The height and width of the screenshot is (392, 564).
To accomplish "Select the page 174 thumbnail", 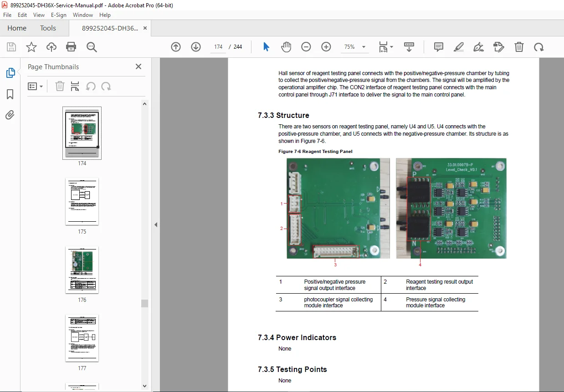I will 82,133.
